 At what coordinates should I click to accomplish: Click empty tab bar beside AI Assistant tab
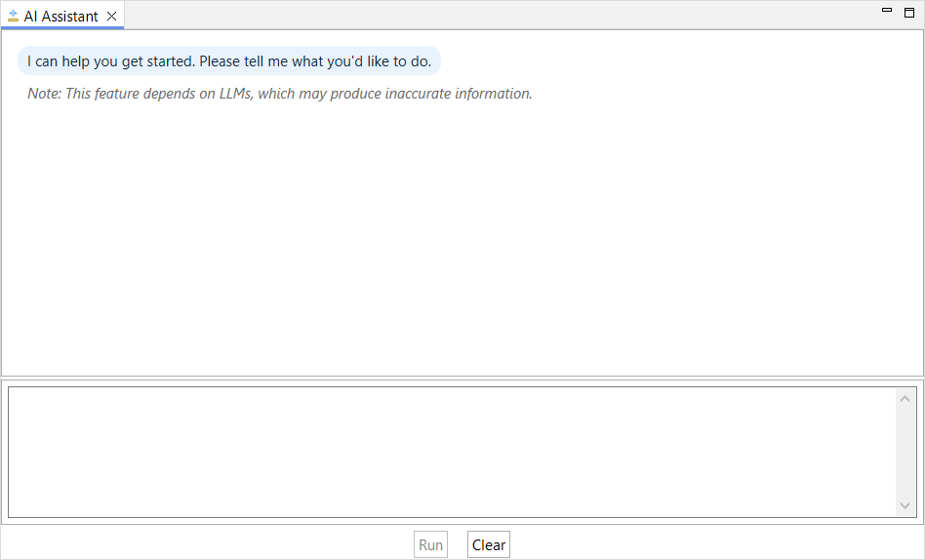pos(502,15)
